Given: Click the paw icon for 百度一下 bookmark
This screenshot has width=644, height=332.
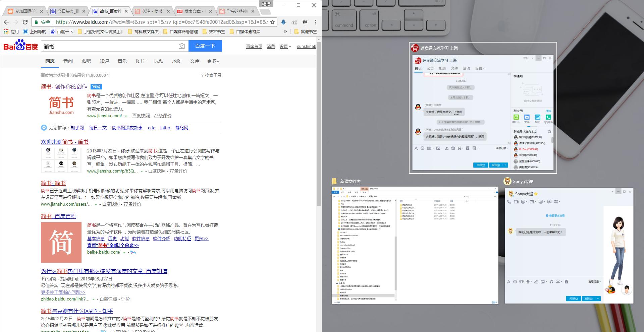Looking at the screenshot, I should (53, 31).
